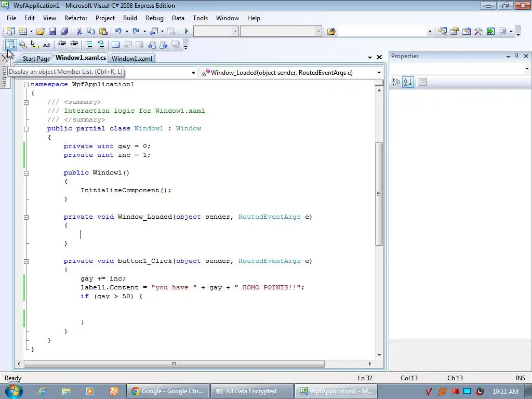The height and width of the screenshot is (399, 532).
Task: Click the vertical scrollbar down arrow
Action: [379, 355]
